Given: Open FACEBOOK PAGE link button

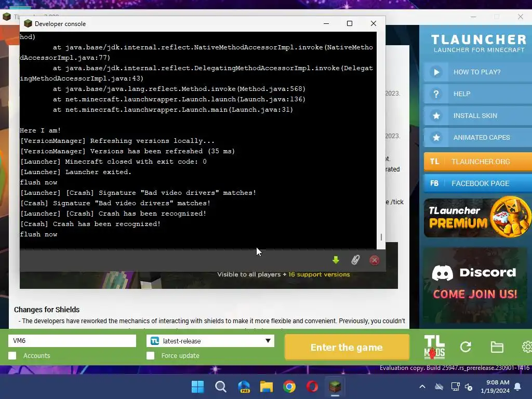Looking at the screenshot, I should (478, 183).
